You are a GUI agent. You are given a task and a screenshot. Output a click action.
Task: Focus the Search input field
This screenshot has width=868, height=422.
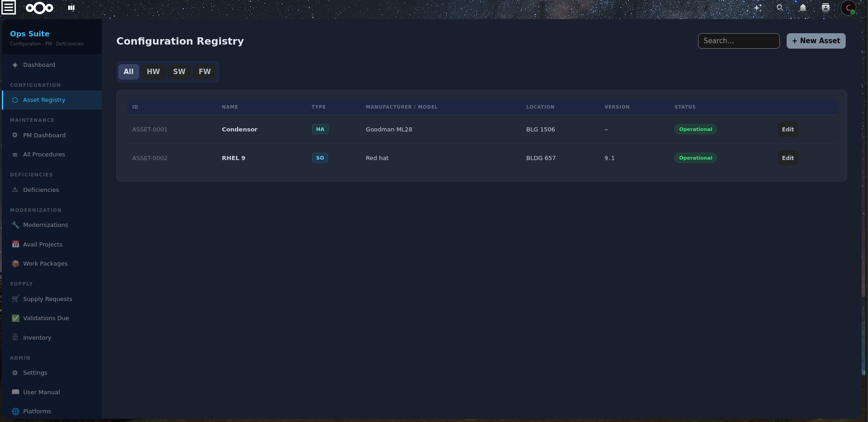(738, 41)
